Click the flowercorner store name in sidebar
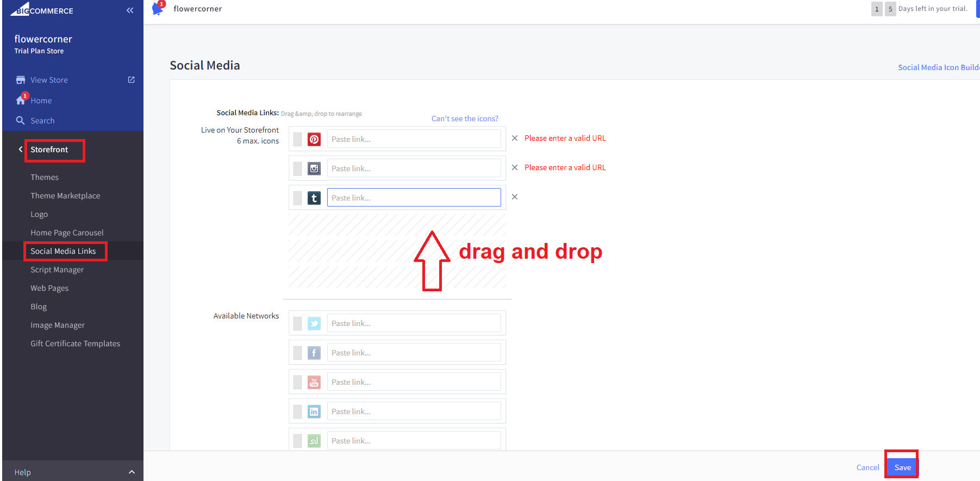The image size is (980, 481). tap(43, 39)
